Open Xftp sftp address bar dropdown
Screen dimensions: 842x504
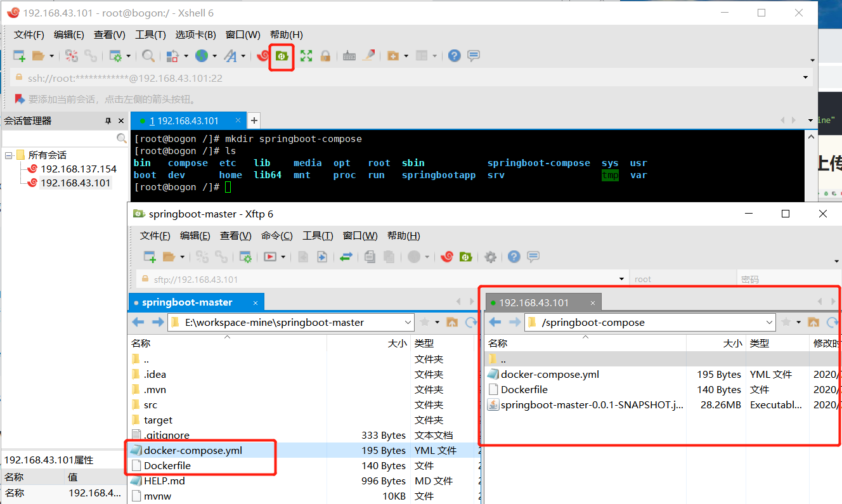tap(621, 279)
